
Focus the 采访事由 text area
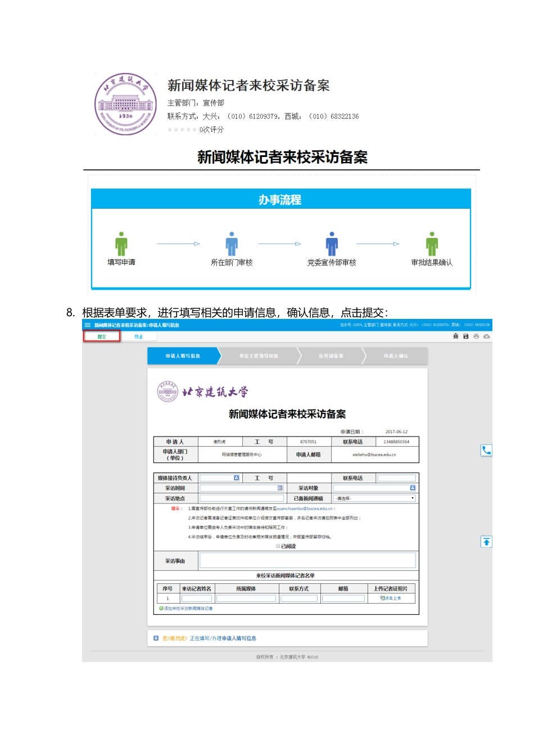pyautogui.click(x=308, y=560)
